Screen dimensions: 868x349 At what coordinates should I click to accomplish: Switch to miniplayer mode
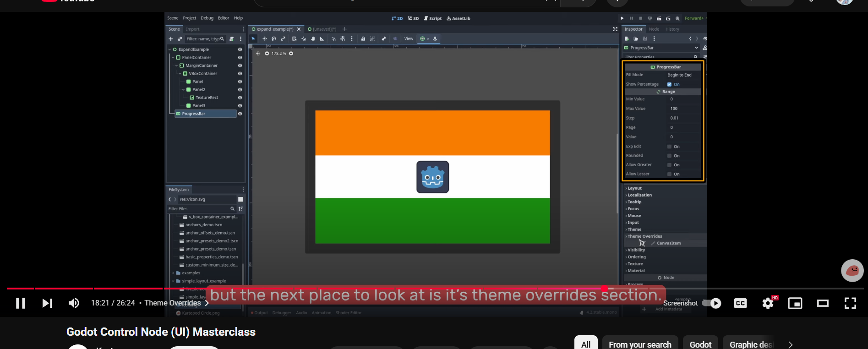coord(795,303)
